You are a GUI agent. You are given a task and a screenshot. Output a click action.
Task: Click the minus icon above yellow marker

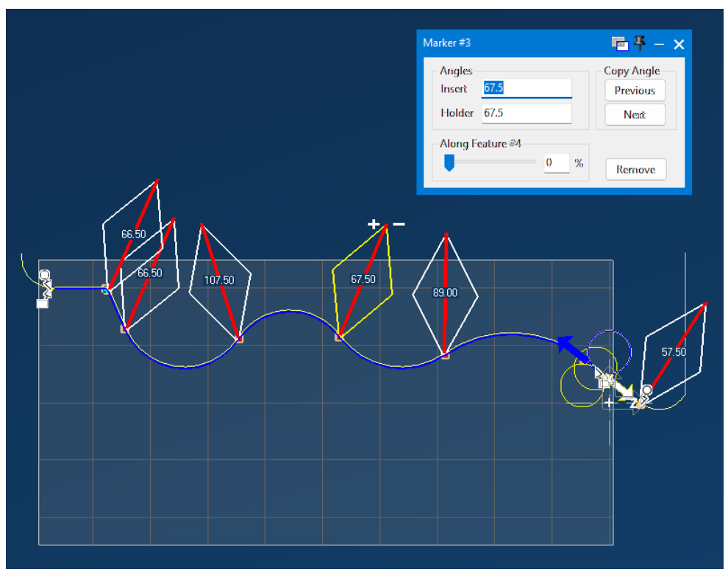[399, 223]
